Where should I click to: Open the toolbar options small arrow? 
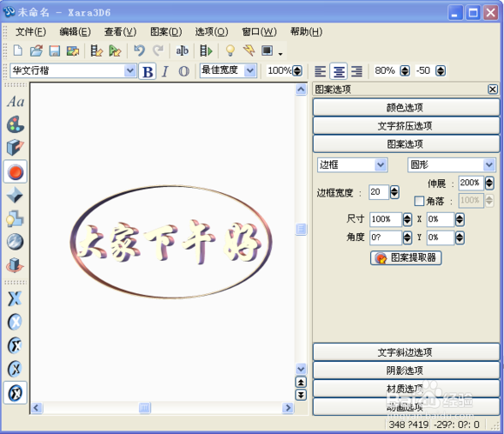tap(281, 54)
